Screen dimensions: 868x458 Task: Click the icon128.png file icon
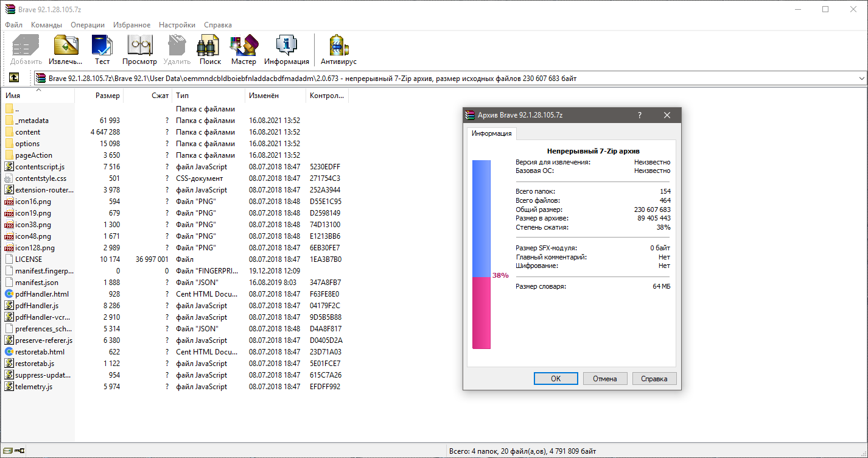(9, 248)
